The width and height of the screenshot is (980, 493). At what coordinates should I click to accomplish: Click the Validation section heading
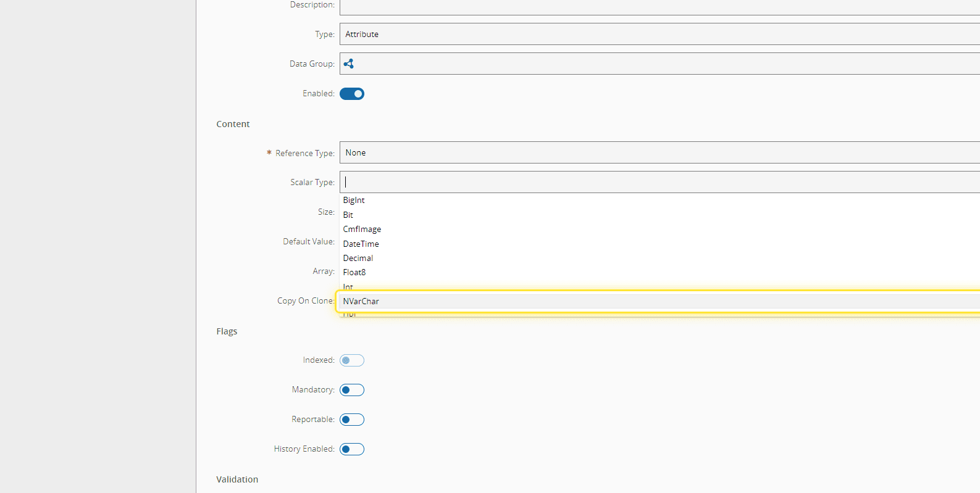pos(237,479)
